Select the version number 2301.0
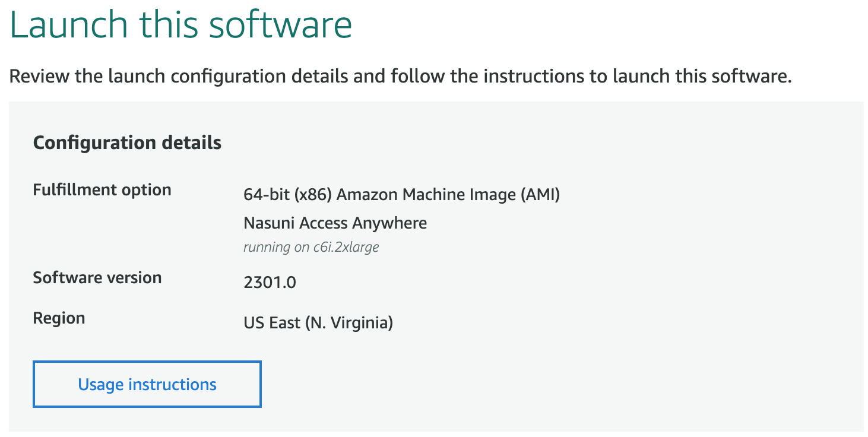 tap(270, 282)
